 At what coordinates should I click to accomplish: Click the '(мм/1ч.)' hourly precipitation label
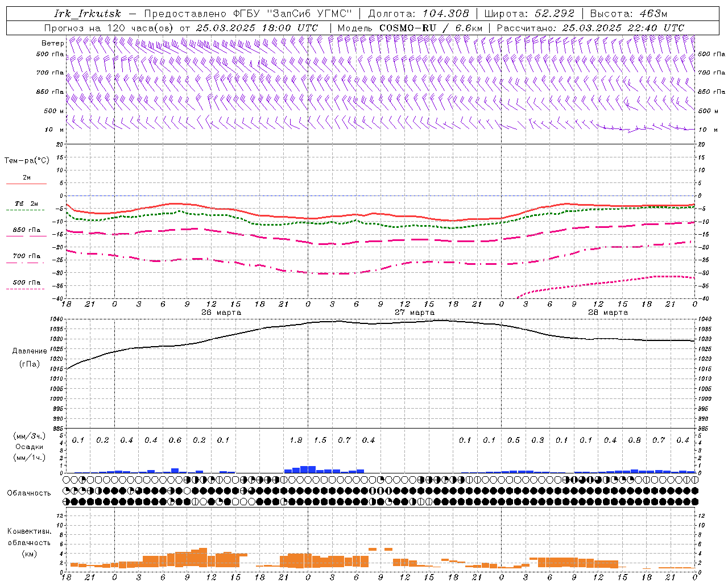pos(30,458)
